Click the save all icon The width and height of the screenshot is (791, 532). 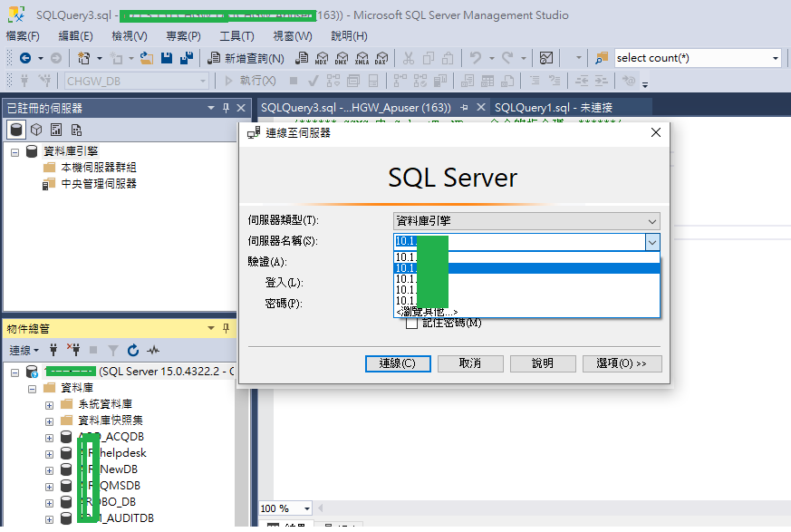tap(187, 58)
